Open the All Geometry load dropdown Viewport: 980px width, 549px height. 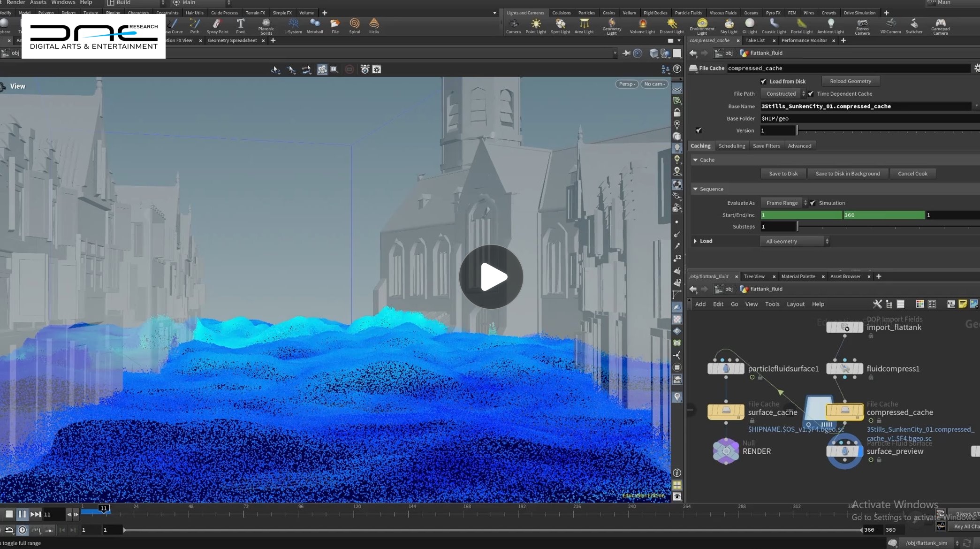pos(795,241)
